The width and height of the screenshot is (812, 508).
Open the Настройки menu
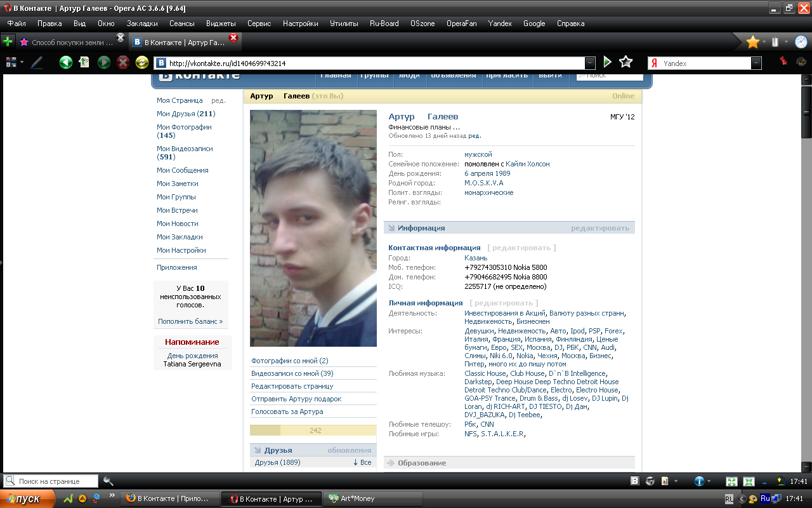[301, 23]
